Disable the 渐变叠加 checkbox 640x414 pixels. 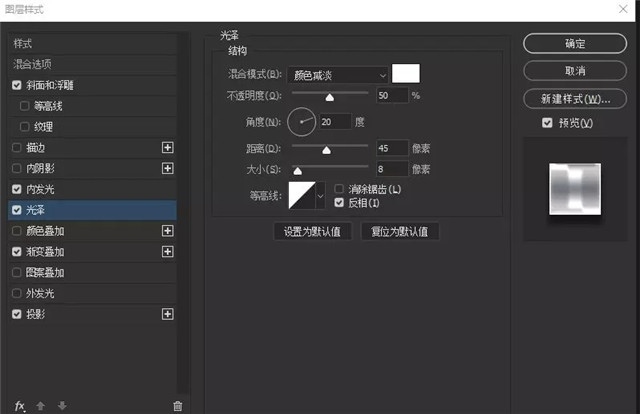point(17,252)
